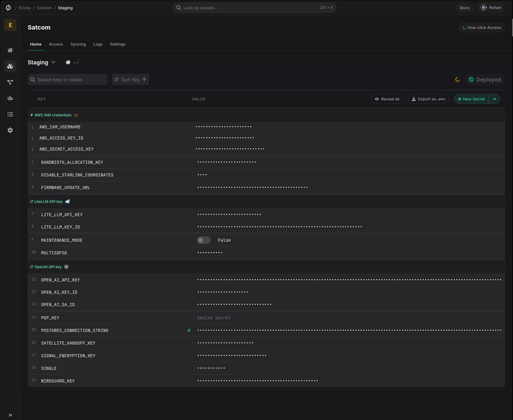This screenshot has height=420, width=513.
Task: Open ECorp in the breadcrumb
Action: (x=25, y=8)
